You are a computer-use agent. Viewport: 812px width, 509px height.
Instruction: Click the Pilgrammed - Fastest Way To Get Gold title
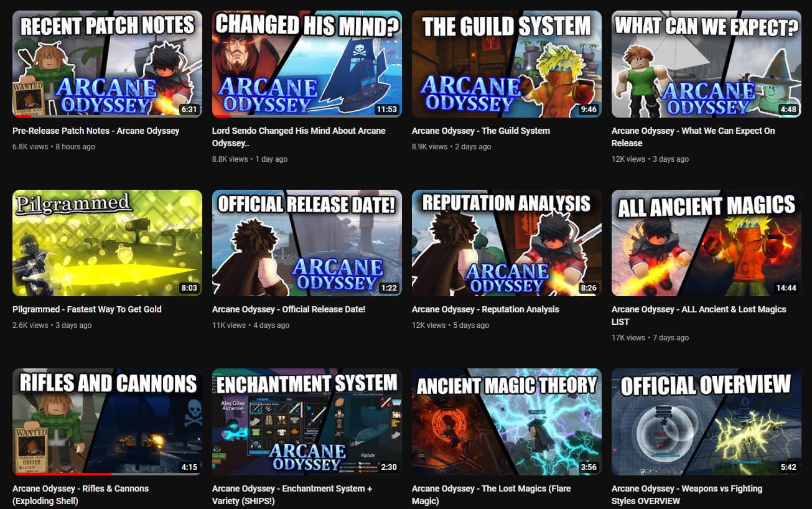coord(87,309)
